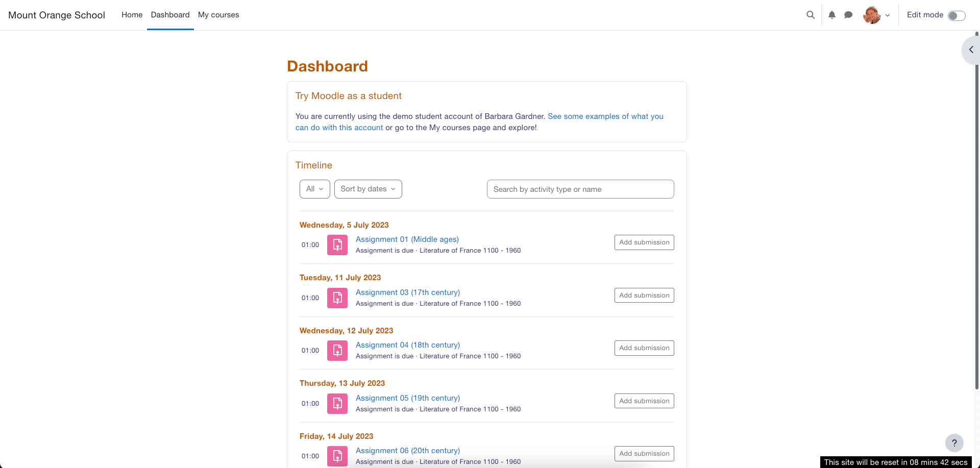Click assignment icon for Assignment 04
Screen dimensions: 980x468
click(x=337, y=351)
